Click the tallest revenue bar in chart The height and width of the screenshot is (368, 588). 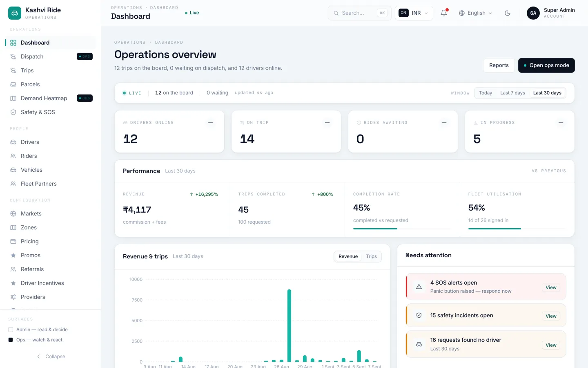[x=289, y=325]
